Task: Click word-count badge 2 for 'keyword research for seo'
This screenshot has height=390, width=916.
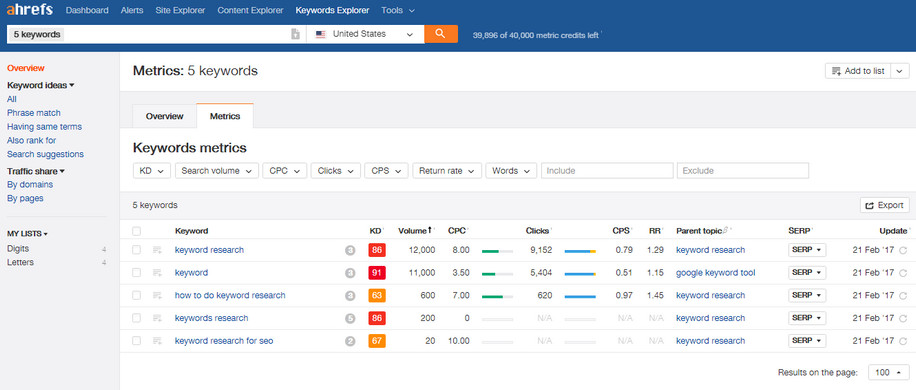Action: tap(350, 341)
